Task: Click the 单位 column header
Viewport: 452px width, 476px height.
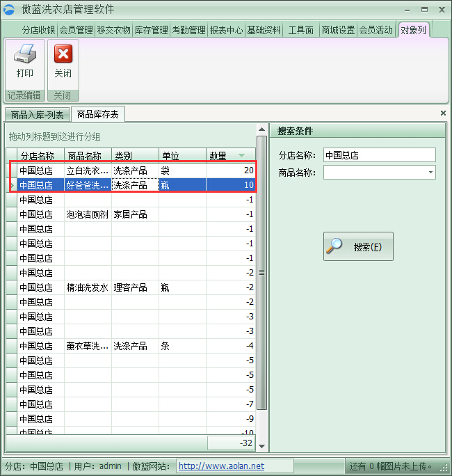Action: point(182,155)
